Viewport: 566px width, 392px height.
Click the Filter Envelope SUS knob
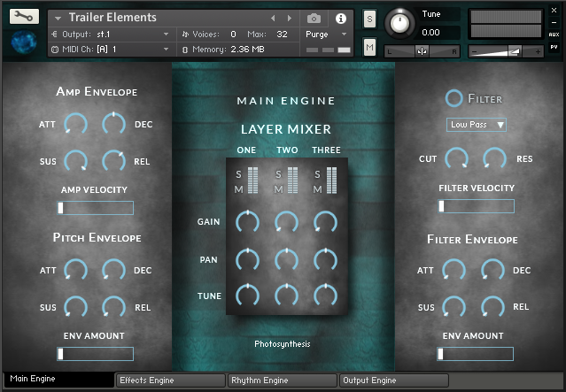point(454,307)
